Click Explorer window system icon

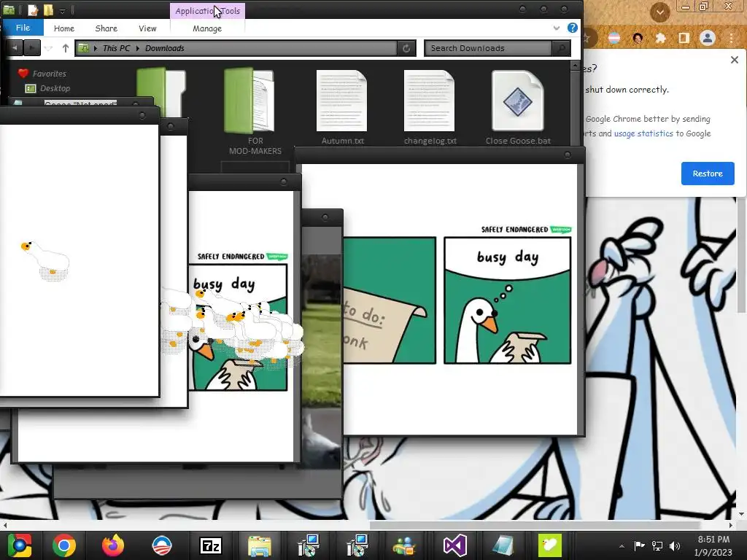pyautogui.click(x=9, y=9)
